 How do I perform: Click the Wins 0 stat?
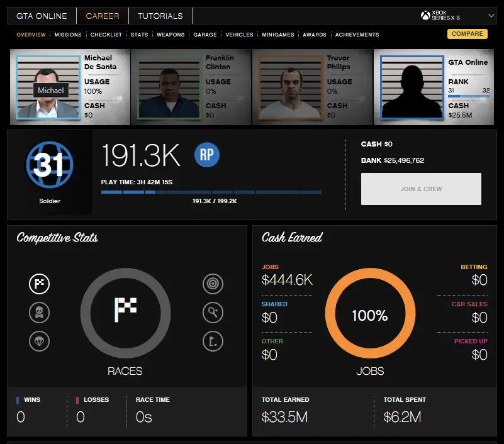coord(28,411)
